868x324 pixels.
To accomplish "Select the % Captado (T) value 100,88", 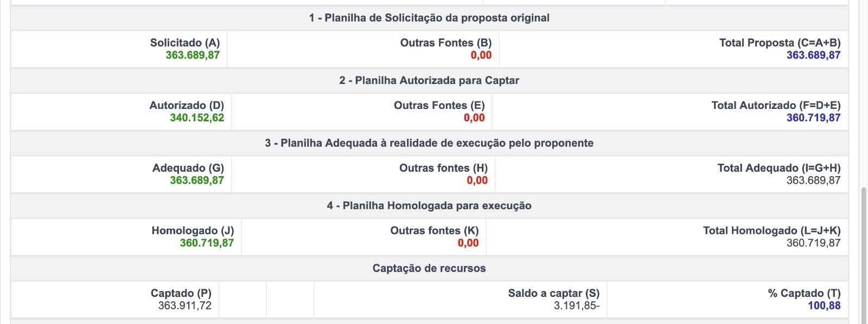I will click(x=824, y=306).
